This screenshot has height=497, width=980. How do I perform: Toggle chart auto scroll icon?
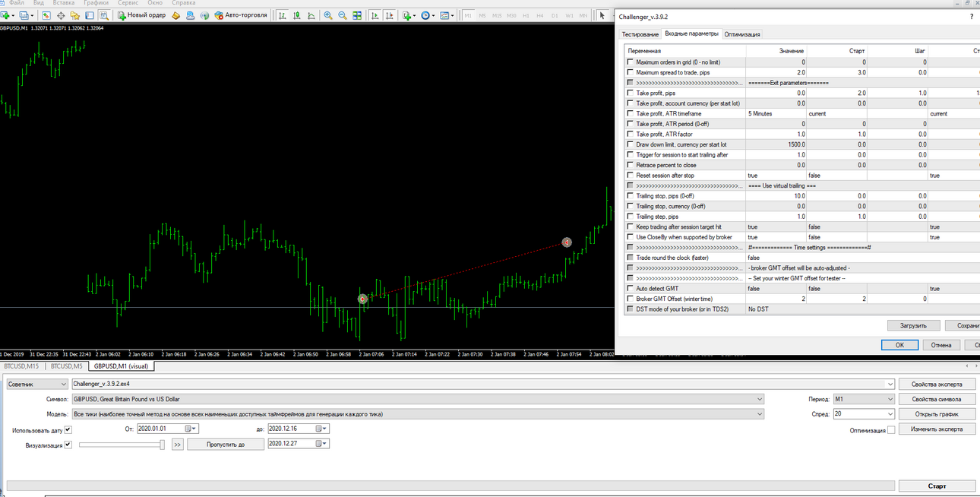tap(375, 15)
